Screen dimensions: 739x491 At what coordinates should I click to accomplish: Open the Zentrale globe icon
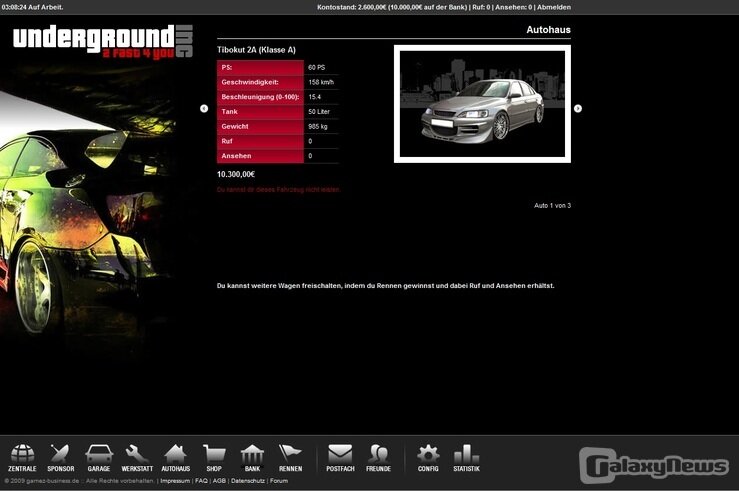click(22, 458)
